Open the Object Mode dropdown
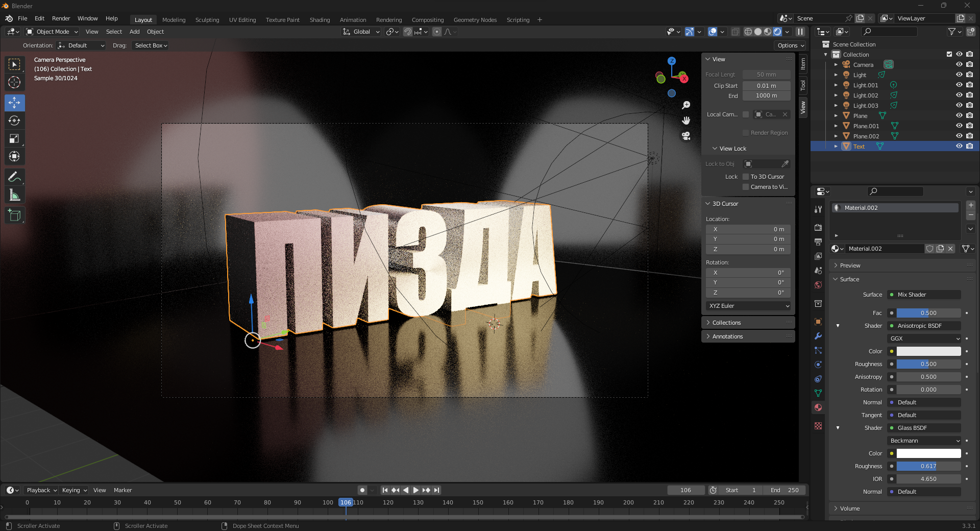The width and height of the screenshot is (980, 531). click(52, 32)
